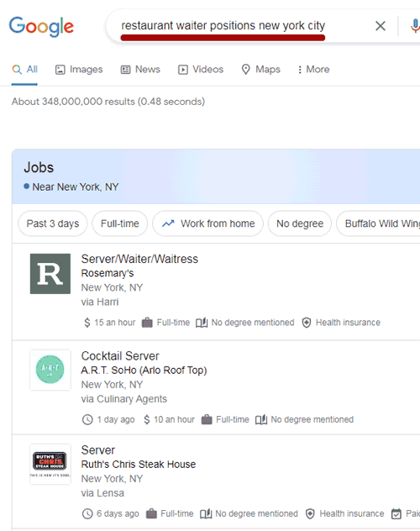This screenshot has width=420, height=531.
Task: Open the Server/Waiter/Waitress job listing
Action: click(139, 259)
